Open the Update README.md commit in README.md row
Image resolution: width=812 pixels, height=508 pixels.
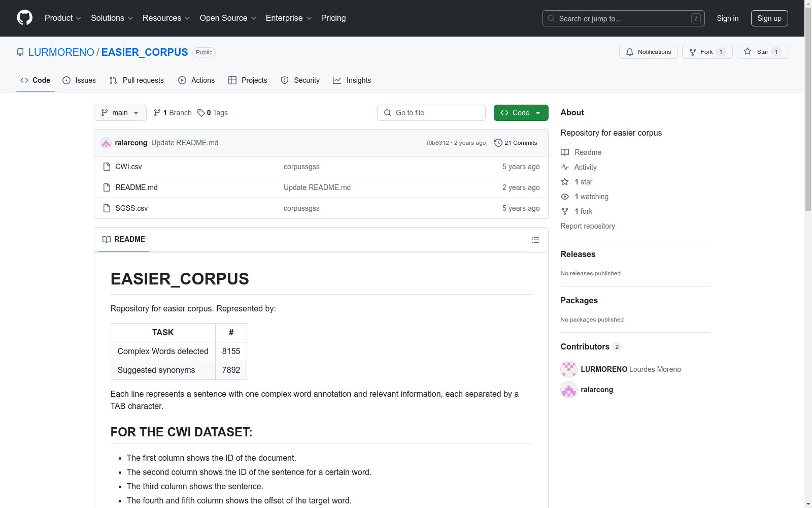317,187
